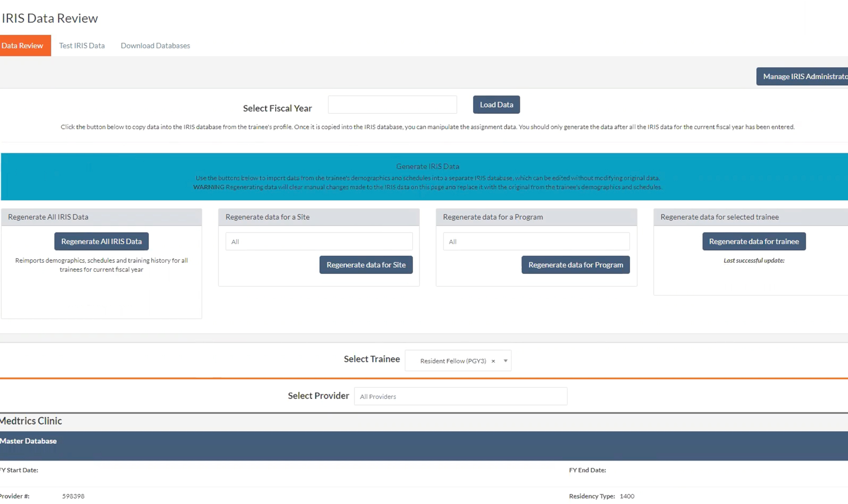Click the Regenerate data for Program button
The width and height of the screenshot is (848, 504).
(575, 265)
